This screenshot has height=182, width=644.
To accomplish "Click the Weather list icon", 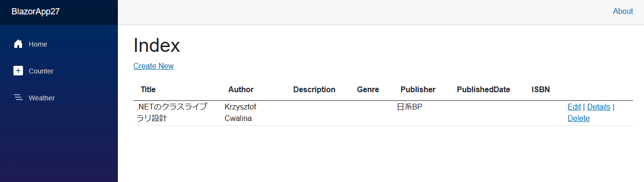I will (18, 98).
